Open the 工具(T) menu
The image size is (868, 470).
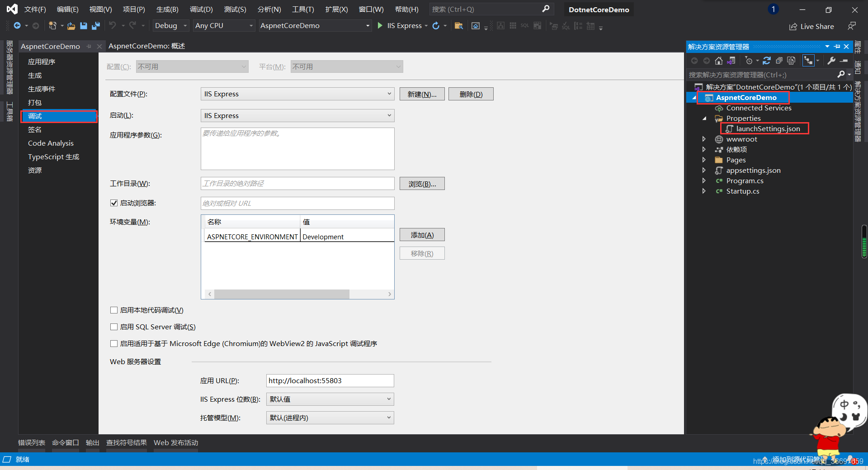pyautogui.click(x=303, y=9)
